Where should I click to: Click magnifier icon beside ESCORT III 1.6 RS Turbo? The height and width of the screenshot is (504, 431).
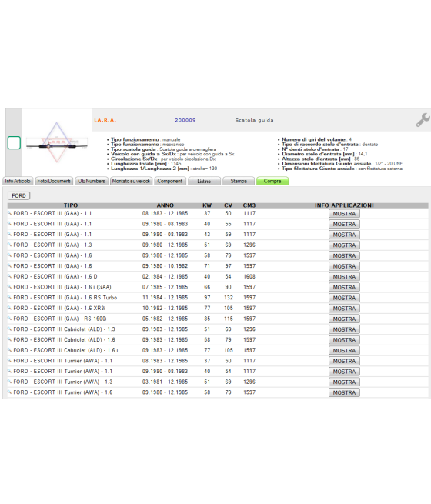tap(10, 297)
